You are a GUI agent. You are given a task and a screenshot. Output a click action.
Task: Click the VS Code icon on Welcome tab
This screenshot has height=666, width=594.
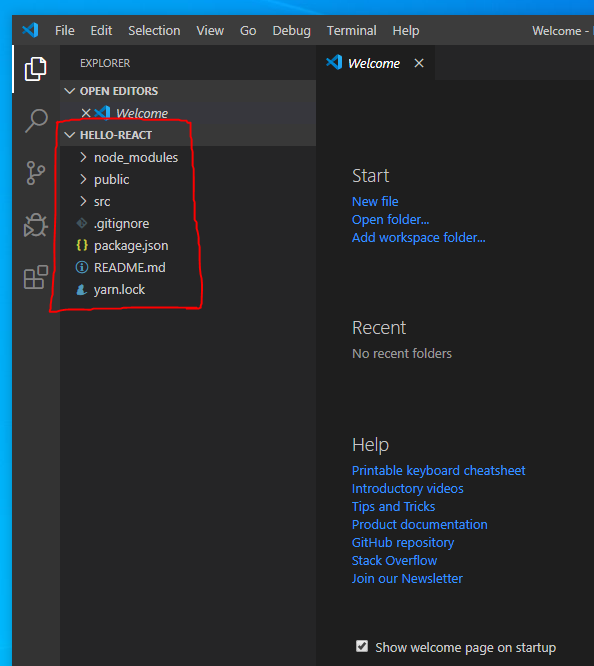[334, 62]
